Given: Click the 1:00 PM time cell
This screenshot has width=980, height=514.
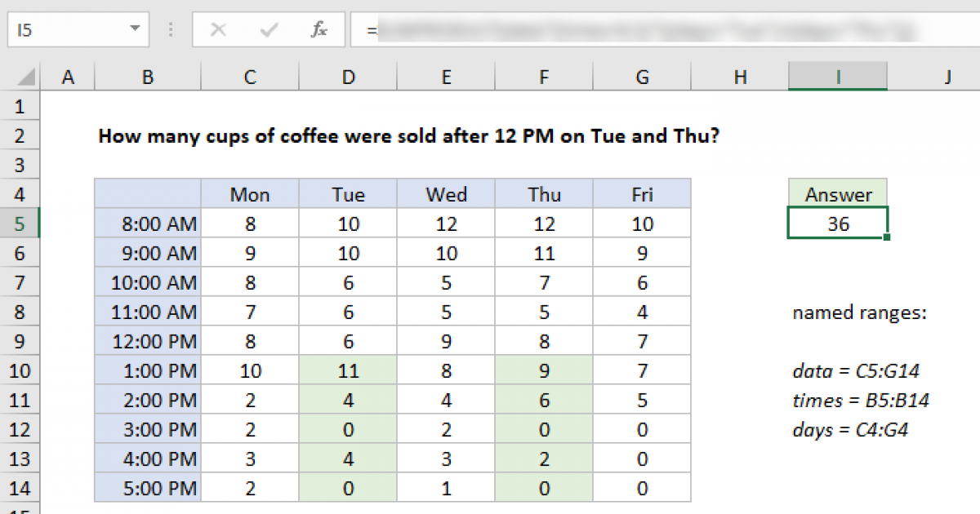Looking at the screenshot, I should pos(148,371).
